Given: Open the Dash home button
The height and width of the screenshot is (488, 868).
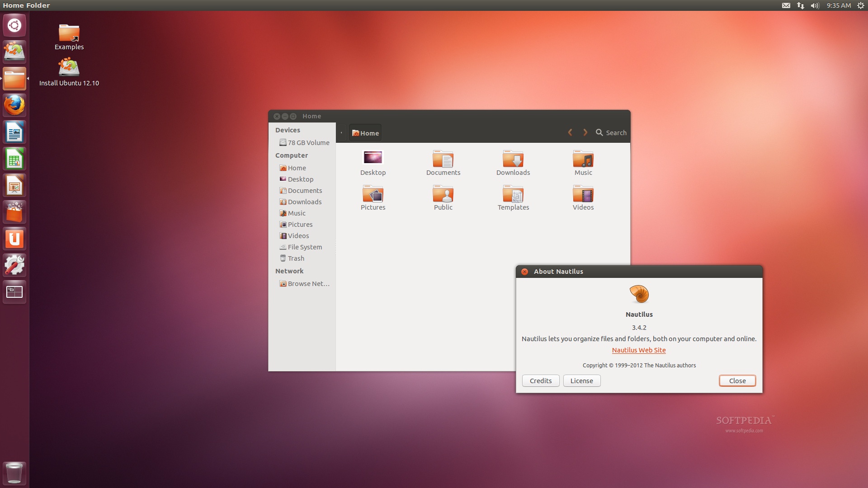Looking at the screenshot, I should point(14,25).
